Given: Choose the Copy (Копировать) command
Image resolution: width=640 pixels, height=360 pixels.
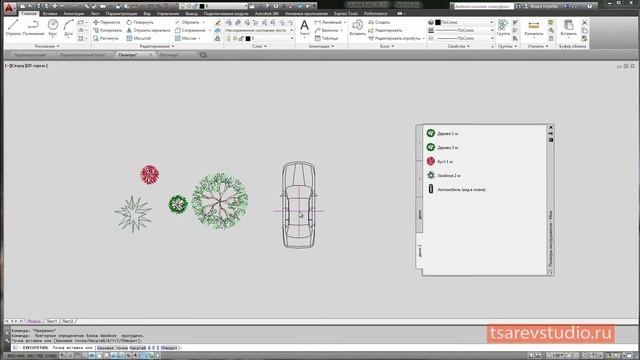Looking at the screenshot, I should pos(107,30).
